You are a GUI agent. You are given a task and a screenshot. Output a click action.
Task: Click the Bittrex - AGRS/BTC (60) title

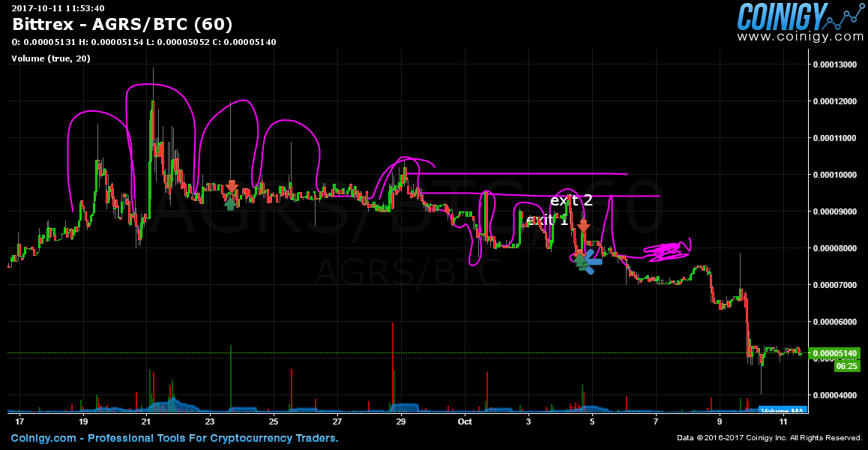coord(121,25)
